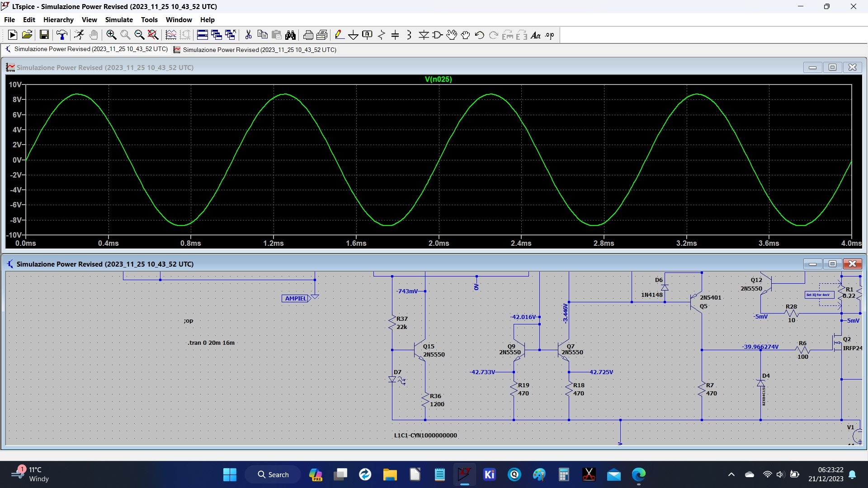The width and height of the screenshot is (868, 488).
Task: Select the Move hand tool
Action: click(452, 35)
